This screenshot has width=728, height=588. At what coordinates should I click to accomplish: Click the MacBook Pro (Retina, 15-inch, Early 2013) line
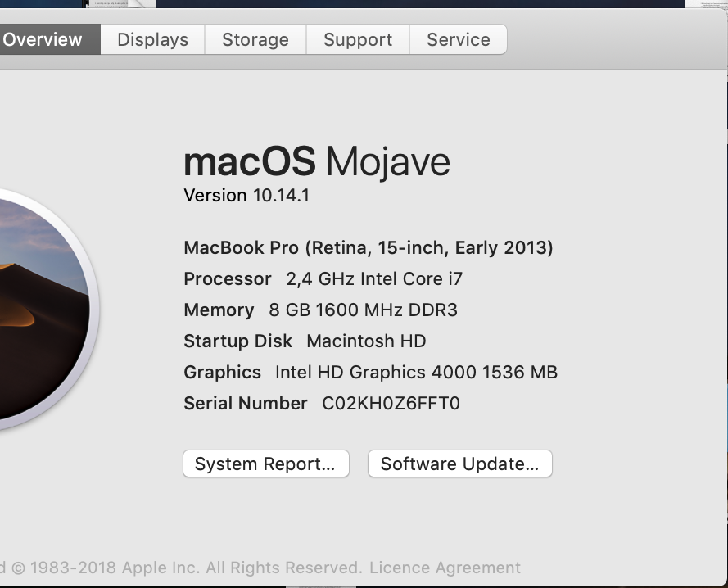pos(369,248)
